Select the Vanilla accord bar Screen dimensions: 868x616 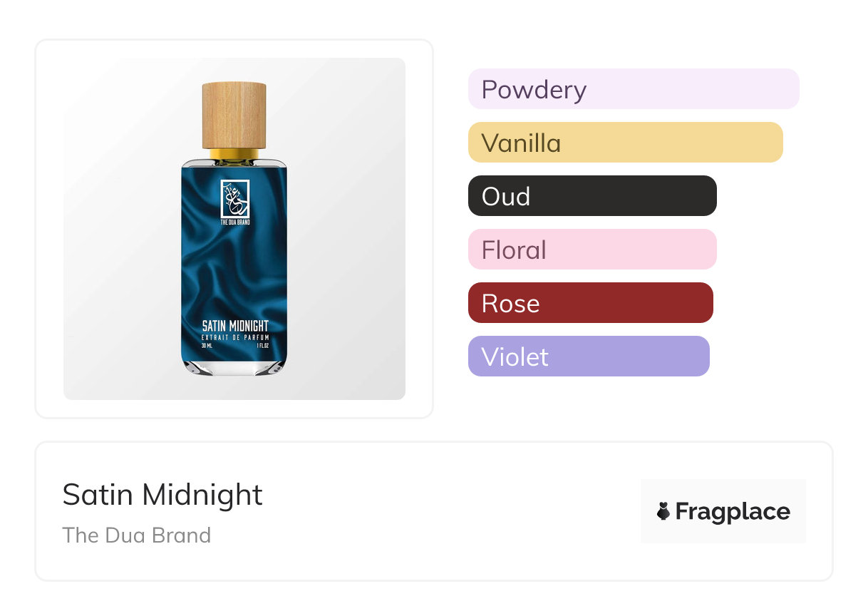tap(625, 143)
